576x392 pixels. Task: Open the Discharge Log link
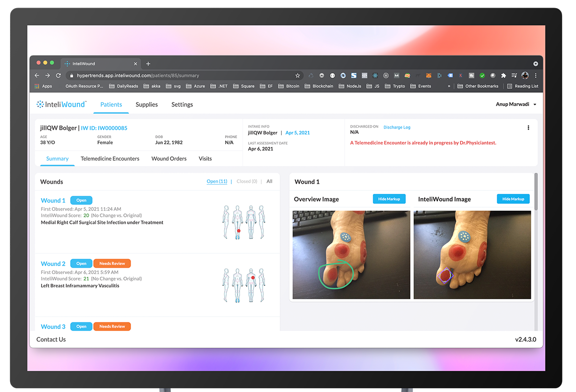tap(397, 127)
